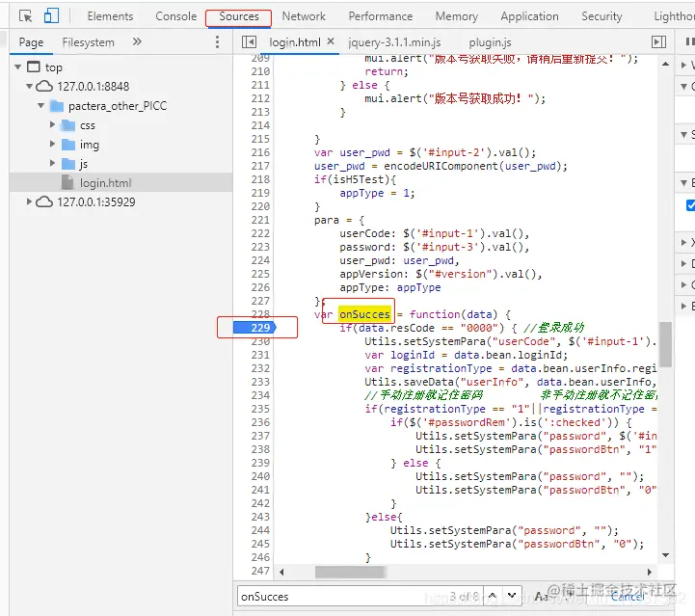Click the horizontal scrollbar left arrow

click(281, 572)
